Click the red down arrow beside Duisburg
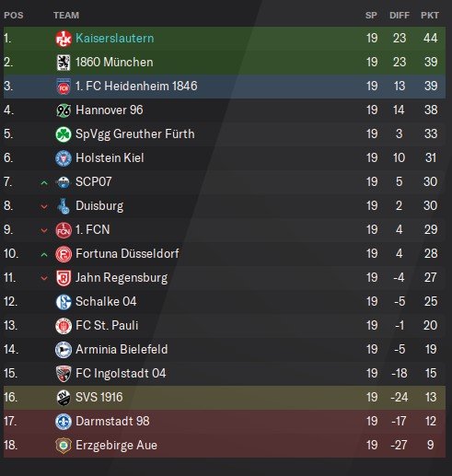The image size is (452, 476). point(44,207)
